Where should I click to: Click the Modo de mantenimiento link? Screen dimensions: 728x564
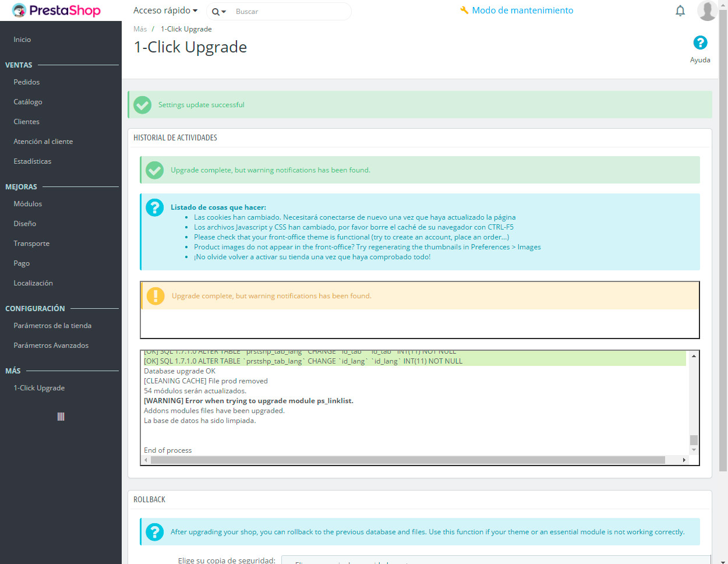(x=522, y=10)
